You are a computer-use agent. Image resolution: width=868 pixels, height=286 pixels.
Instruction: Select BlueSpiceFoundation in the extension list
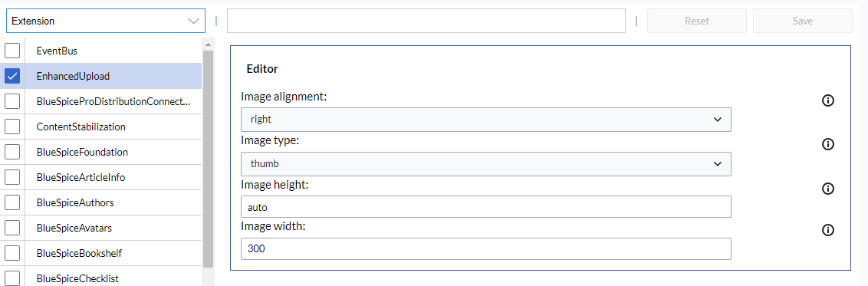[83, 152]
